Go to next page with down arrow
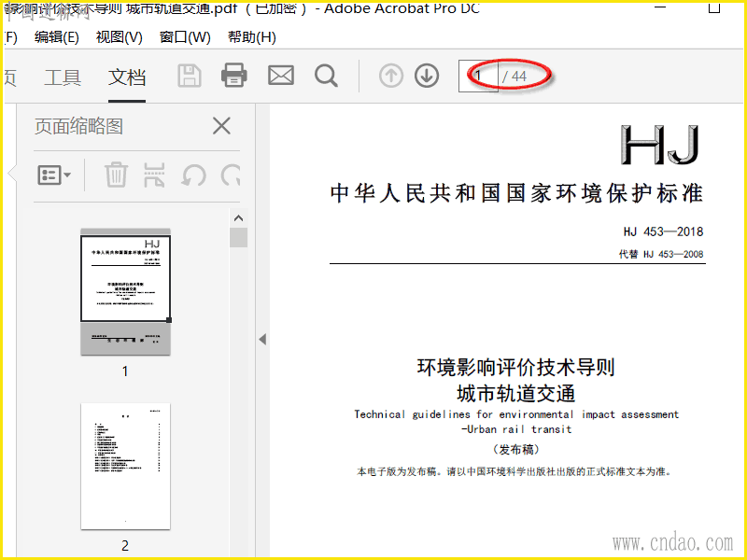This screenshot has height=560, width=747. 427,76
